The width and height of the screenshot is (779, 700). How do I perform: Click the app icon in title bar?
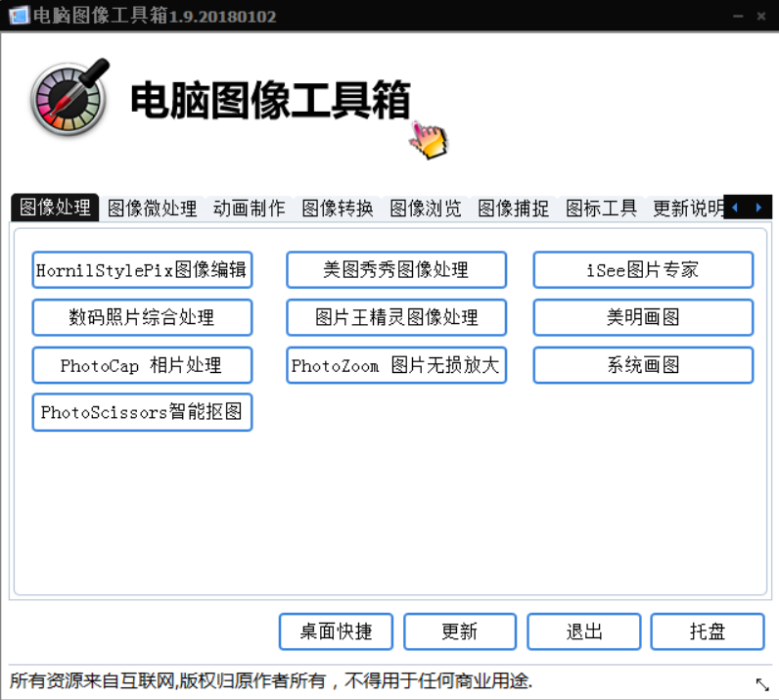click(19, 16)
